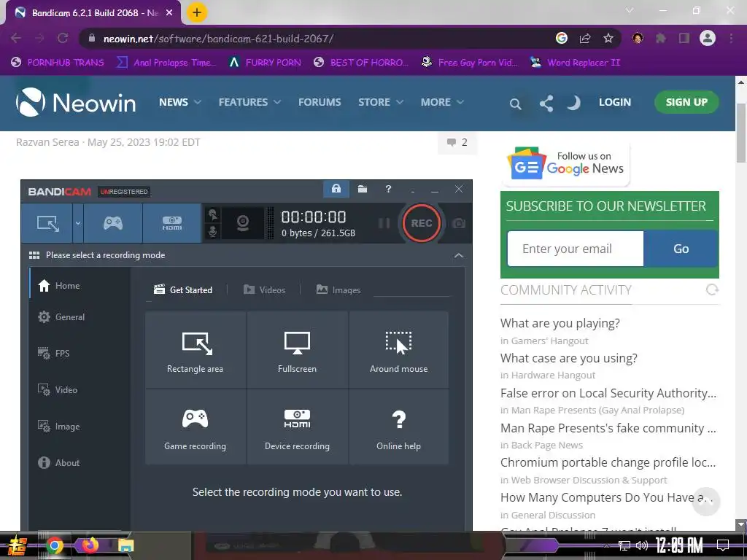
Task: Click the LOGIN link
Action: [x=614, y=102]
